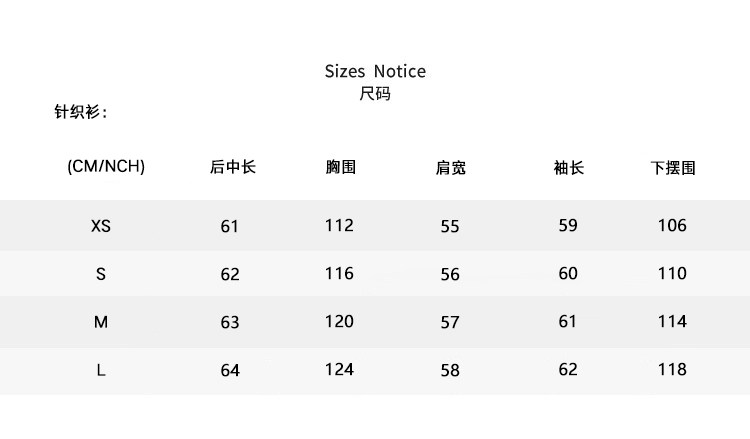Select the L shoulder width value 58
The width and height of the screenshot is (750, 439).
tap(450, 370)
